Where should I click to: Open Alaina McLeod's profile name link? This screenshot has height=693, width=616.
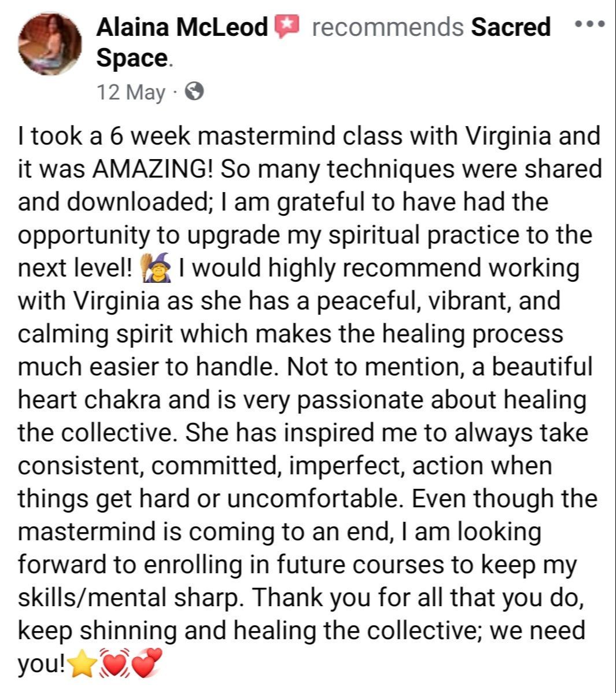click(182, 27)
